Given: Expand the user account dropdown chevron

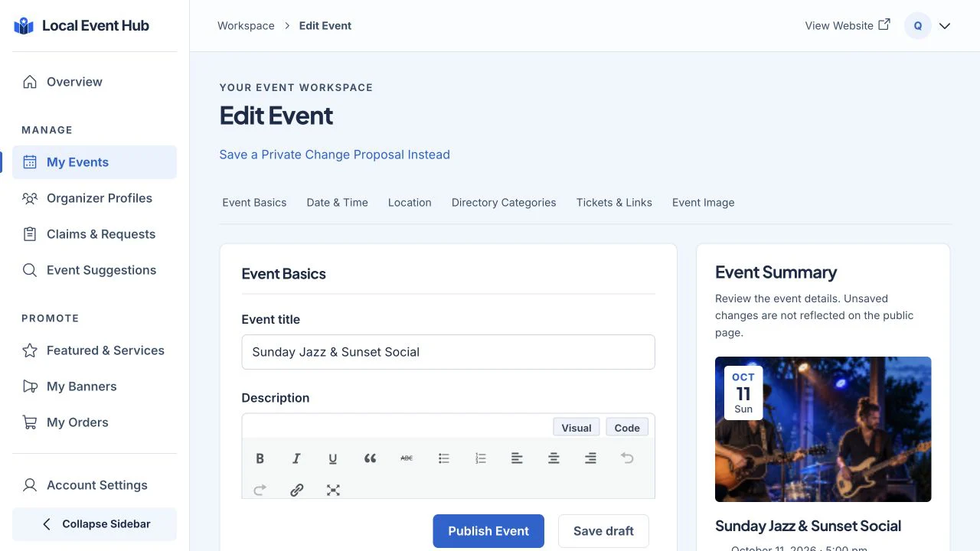Looking at the screenshot, I should coord(945,26).
